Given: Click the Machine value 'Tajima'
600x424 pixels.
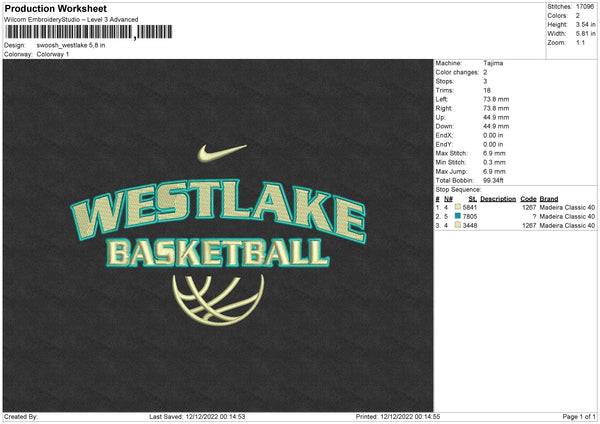Looking at the screenshot, I should tap(493, 63).
